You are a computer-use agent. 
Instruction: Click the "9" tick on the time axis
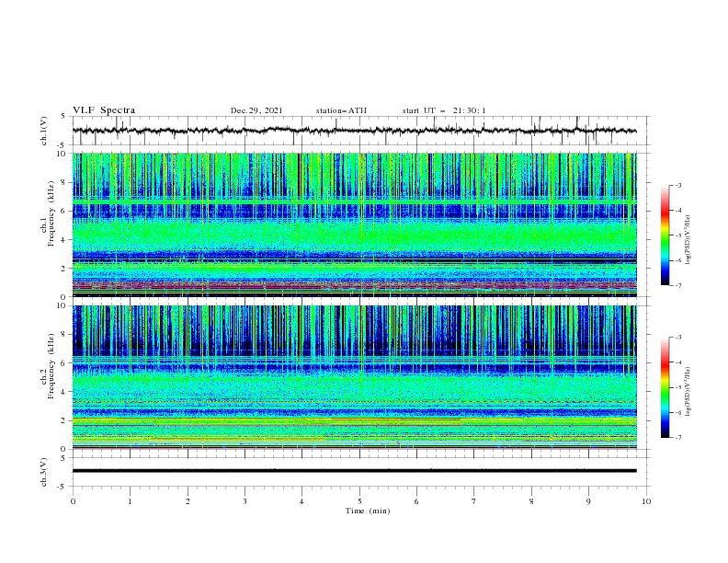pos(588,501)
